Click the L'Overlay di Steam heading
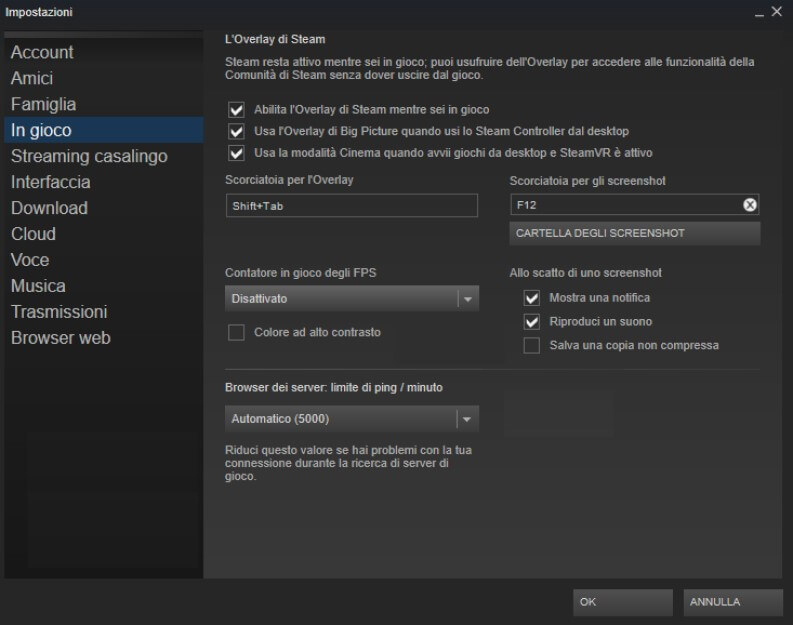This screenshot has width=793, height=625. click(x=275, y=39)
